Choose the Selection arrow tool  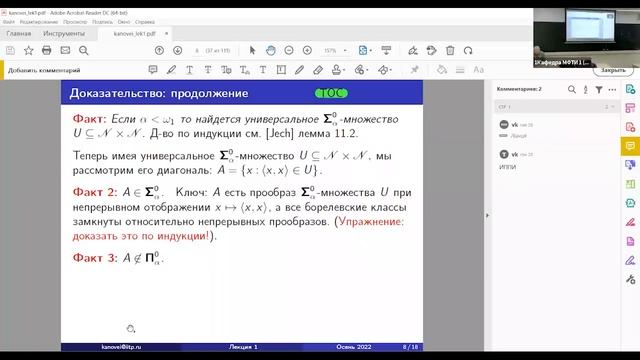(x=252, y=51)
